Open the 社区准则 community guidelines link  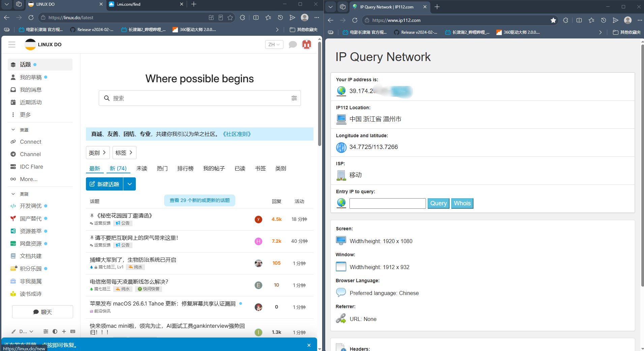pos(237,134)
